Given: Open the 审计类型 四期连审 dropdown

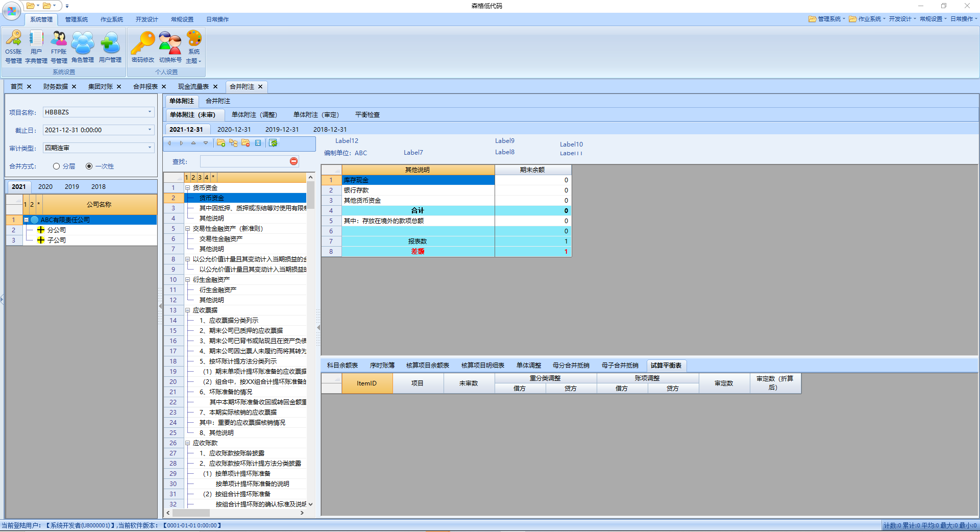Looking at the screenshot, I should 150,148.
